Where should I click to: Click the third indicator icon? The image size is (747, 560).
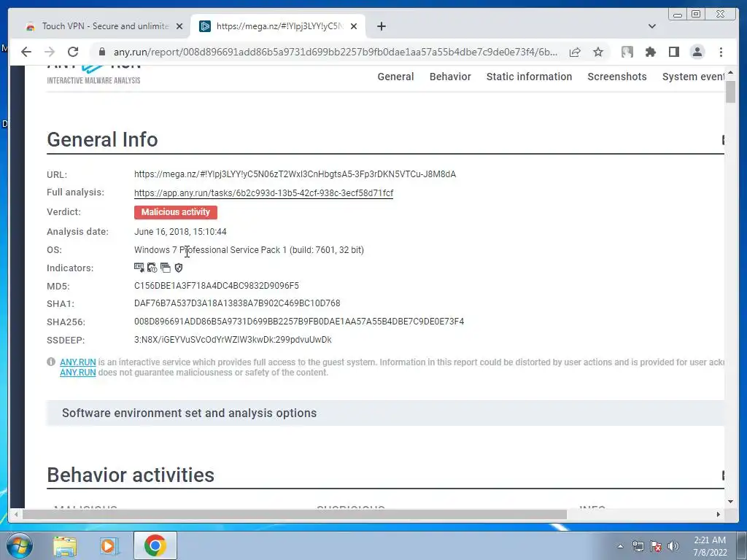[166, 268]
